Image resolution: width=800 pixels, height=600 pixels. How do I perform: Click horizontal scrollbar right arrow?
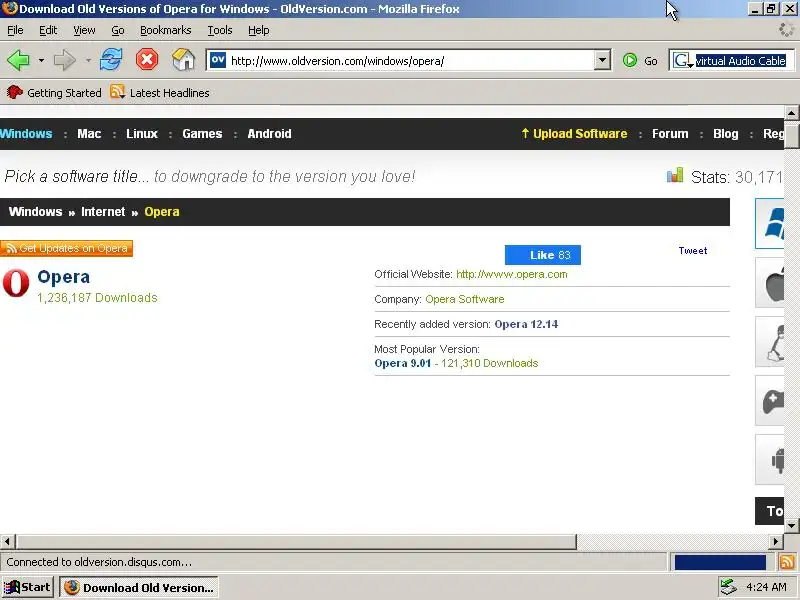pos(776,541)
